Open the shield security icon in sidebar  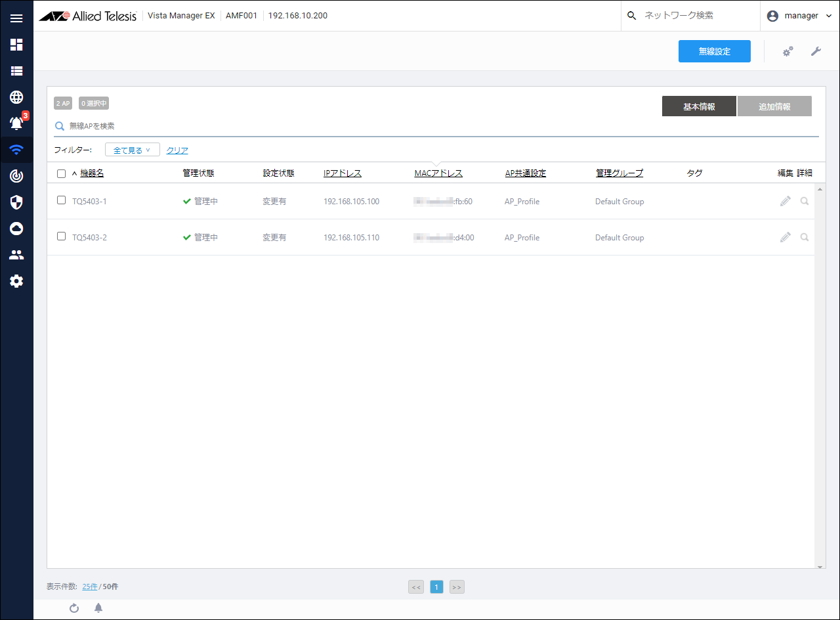[x=16, y=202]
